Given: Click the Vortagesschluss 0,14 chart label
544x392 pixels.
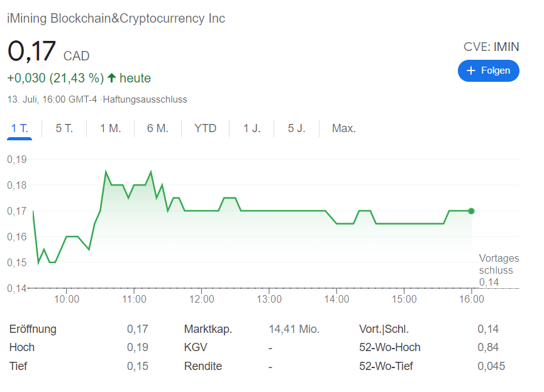Looking at the screenshot, I should click(x=499, y=270).
